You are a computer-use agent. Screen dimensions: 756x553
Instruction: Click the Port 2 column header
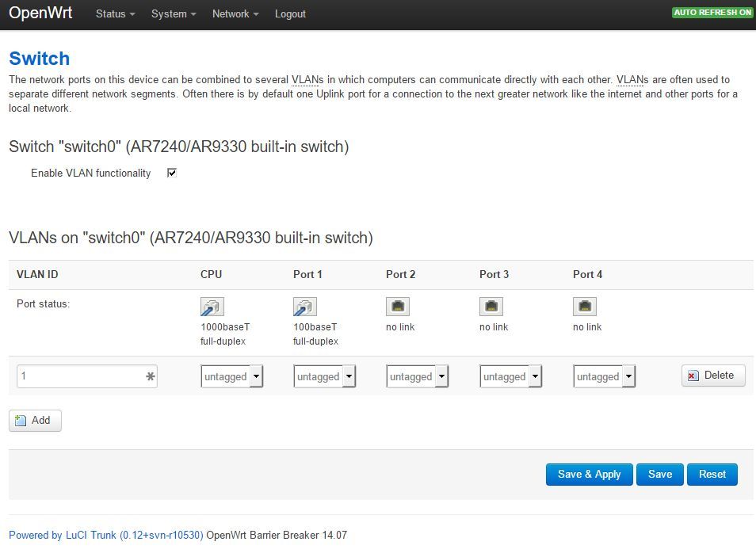(x=401, y=274)
